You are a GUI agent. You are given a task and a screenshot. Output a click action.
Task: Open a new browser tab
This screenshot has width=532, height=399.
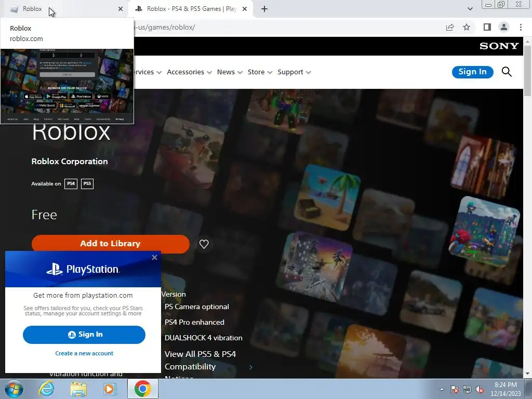(x=264, y=9)
